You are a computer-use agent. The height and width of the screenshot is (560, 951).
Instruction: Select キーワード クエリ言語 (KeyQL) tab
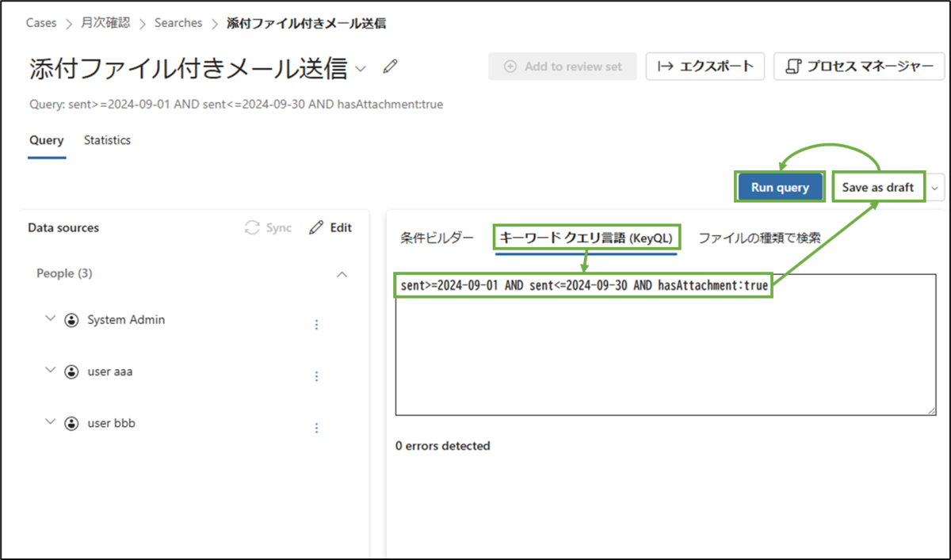click(x=586, y=238)
